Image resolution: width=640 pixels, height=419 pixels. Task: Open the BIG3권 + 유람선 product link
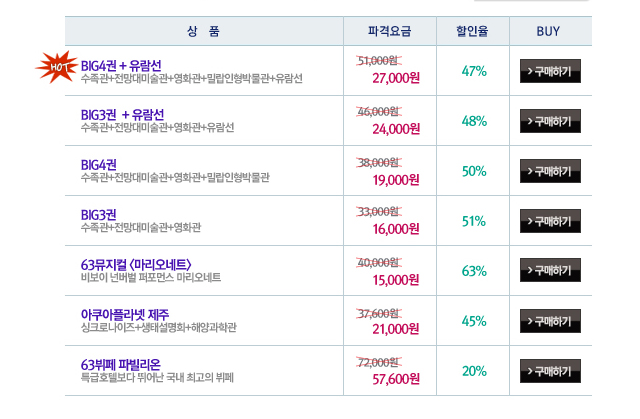pyautogui.click(x=121, y=115)
